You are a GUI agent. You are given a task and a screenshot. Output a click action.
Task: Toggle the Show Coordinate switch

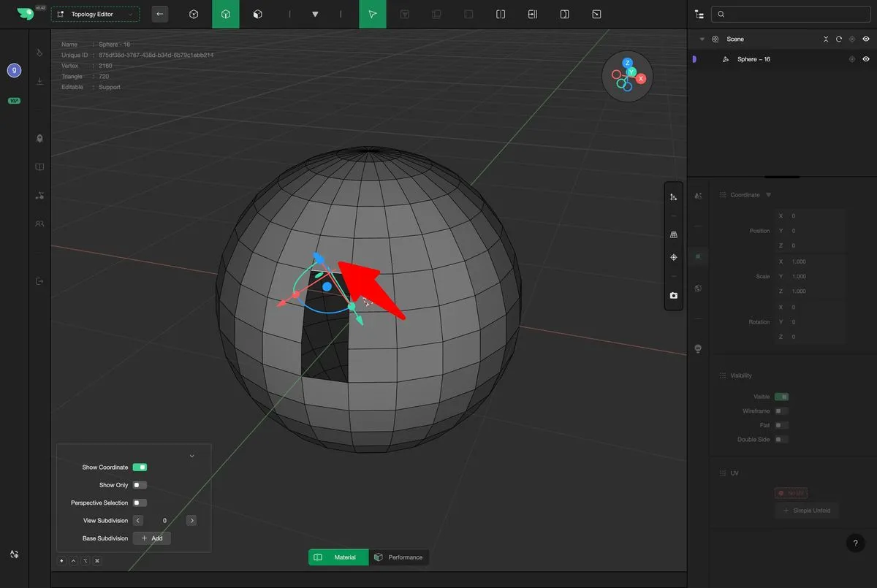tap(140, 467)
